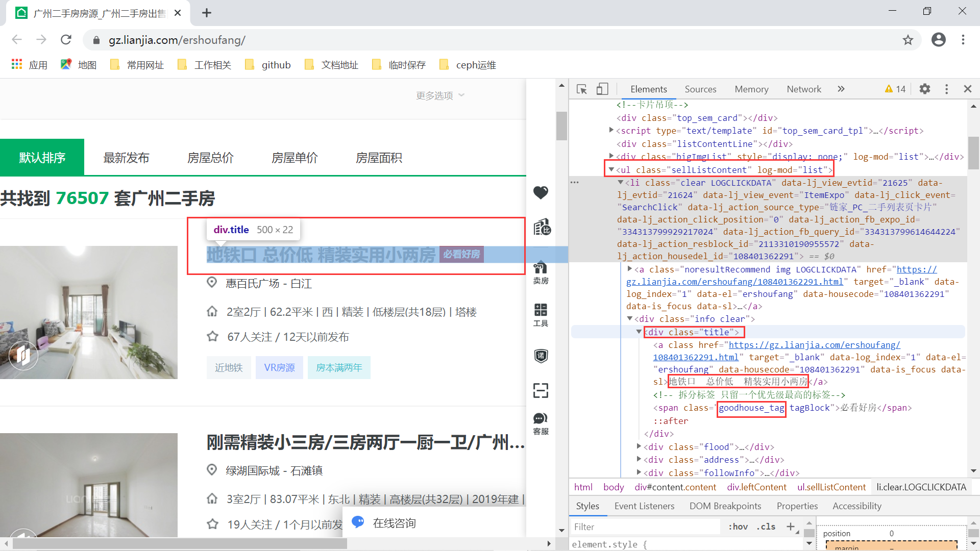Viewport: 980px width, 551px height.
Task: Open a new browser tab
Action: click(206, 13)
